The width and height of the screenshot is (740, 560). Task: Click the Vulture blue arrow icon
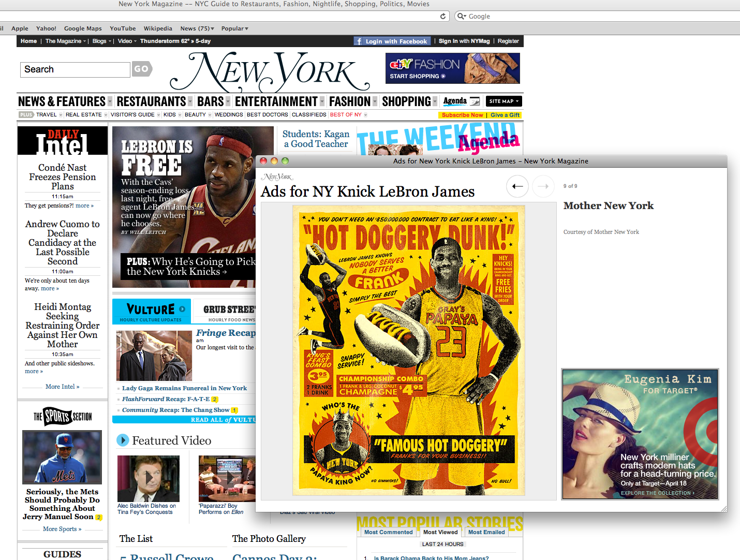click(182, 309)
